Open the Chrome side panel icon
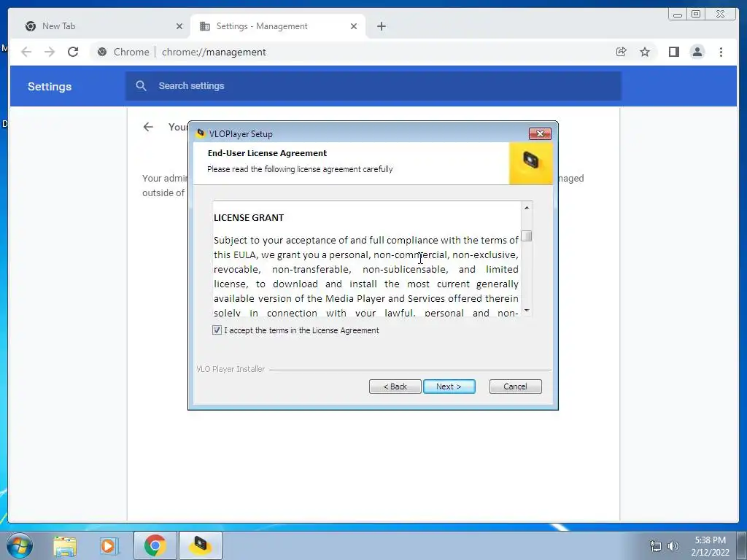Image resolution: width=747 pixels, height=560 pixels. [x=673, y=52]
